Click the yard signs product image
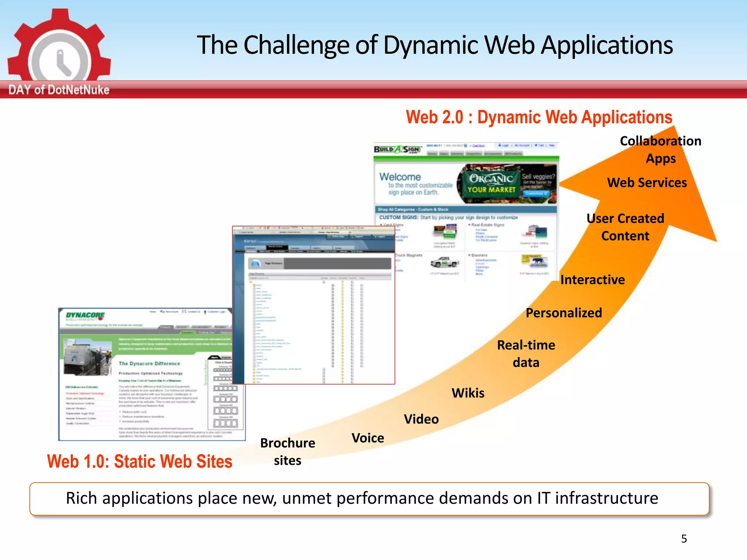The image size is (747, 560). 445,231
